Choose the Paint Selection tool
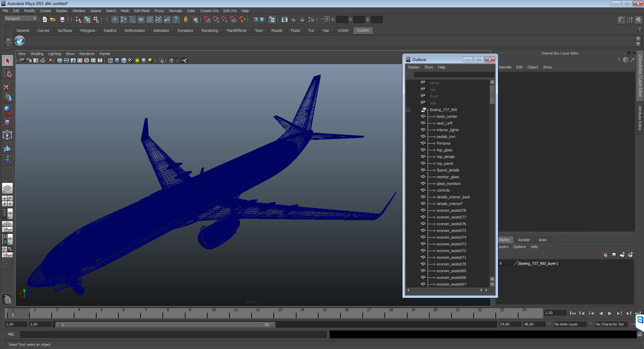644x349 pixels. point(7,86)
